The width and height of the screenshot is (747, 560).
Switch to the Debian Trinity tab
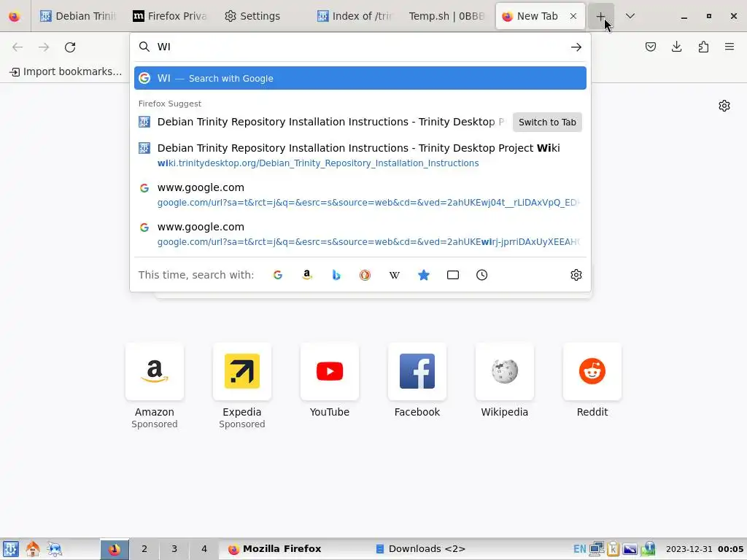click(78, 16)
